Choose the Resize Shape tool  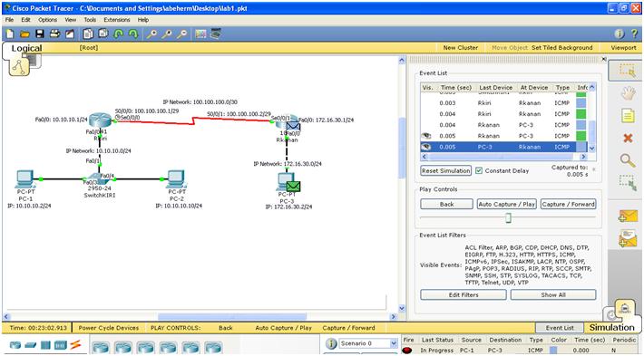click(627, 182)
